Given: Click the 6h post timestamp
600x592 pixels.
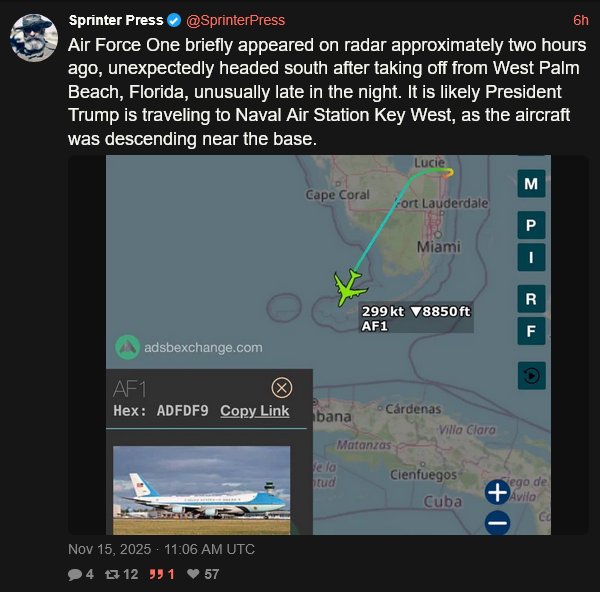Looking at the screenshot, I should coord(580,20).
